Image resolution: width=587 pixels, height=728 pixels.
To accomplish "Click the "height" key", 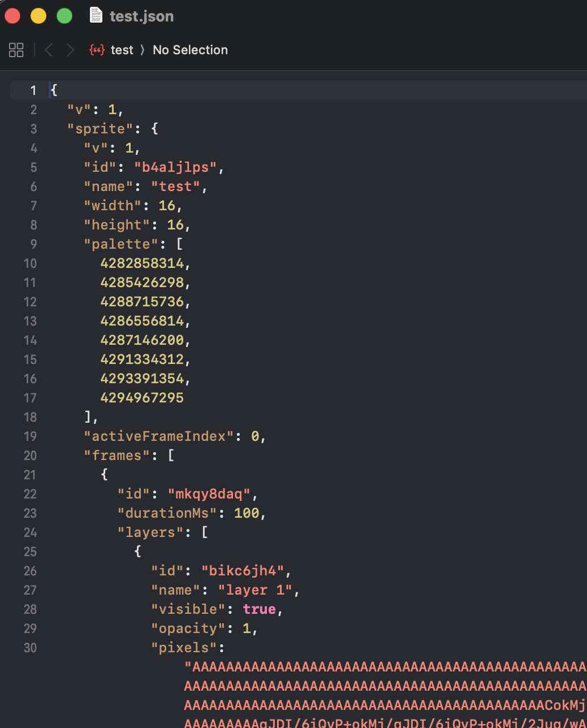I will (117, 225).
